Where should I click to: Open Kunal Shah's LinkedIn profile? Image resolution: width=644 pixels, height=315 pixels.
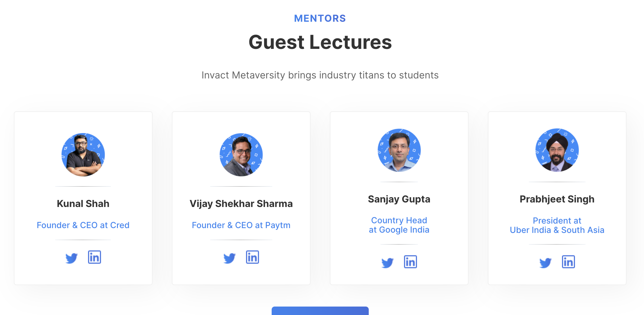(x=94, y=257)
